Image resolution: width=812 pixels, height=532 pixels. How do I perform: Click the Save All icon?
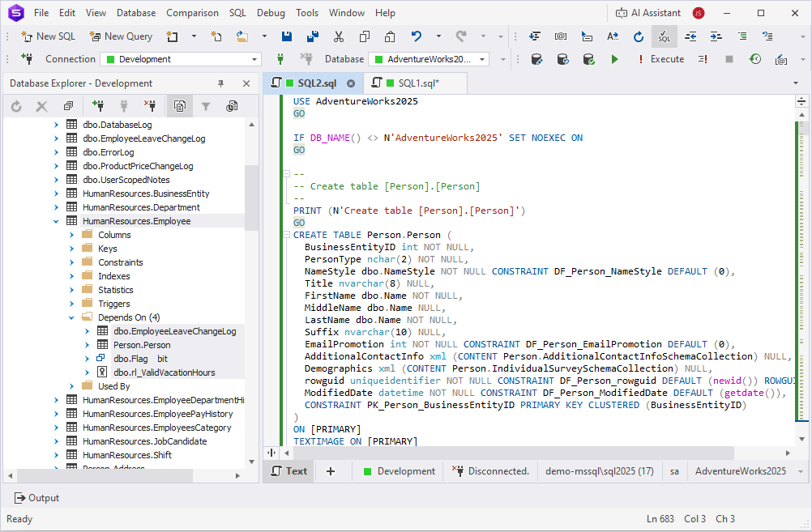[x=312, y=36]
